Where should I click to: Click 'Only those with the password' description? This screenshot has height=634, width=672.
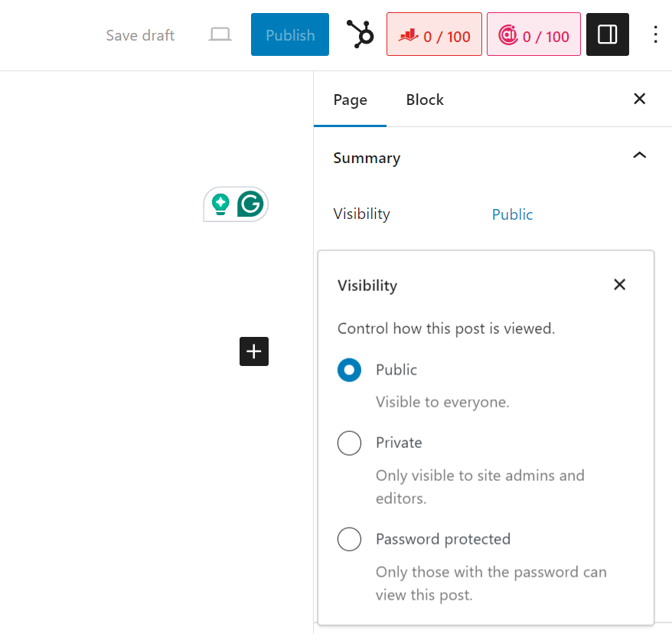click(491, 583)
